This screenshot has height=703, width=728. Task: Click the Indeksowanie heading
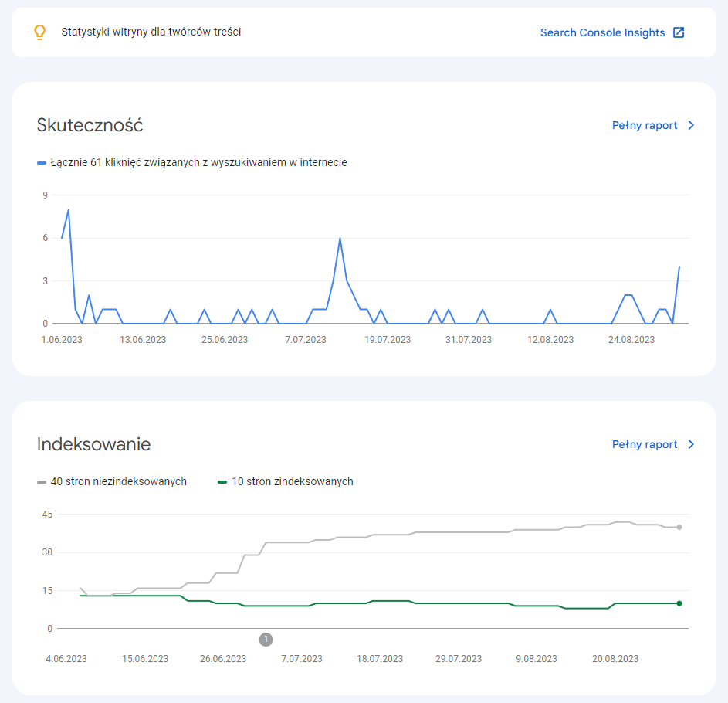pos(93,445)
